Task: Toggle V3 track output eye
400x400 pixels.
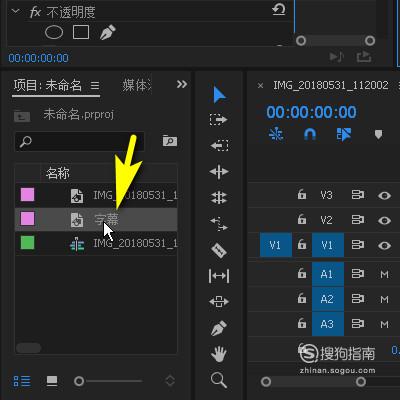Action: click(384, 196)
